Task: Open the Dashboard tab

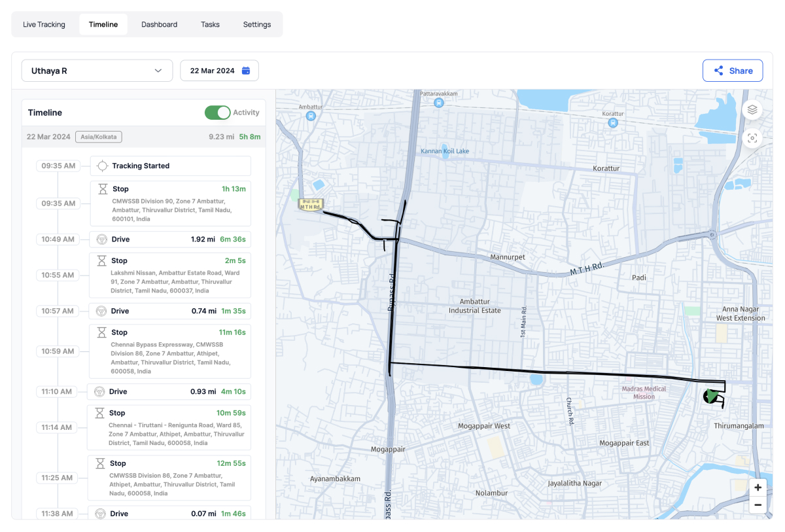Action: coord(159,24)
